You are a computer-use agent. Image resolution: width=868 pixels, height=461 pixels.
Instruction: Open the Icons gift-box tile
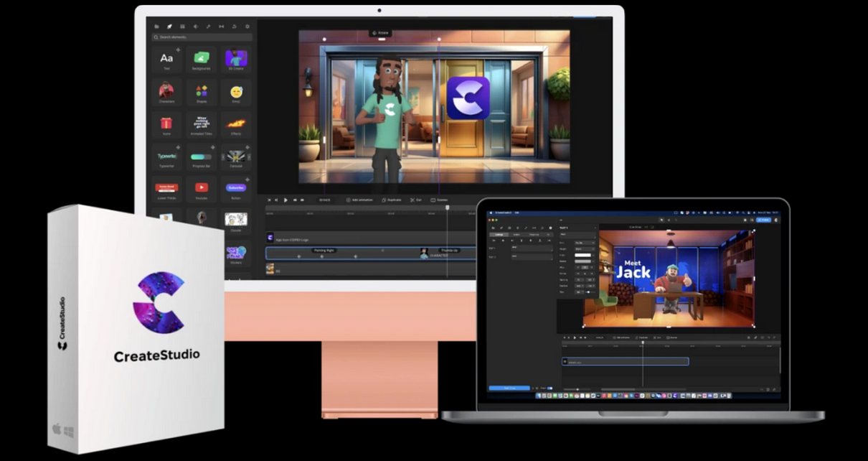pyautogui.click(x=166, y=124)
